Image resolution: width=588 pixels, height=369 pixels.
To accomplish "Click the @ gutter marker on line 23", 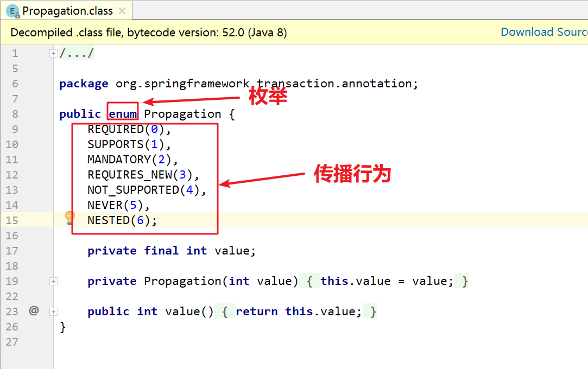I will [x=34, y=310].
